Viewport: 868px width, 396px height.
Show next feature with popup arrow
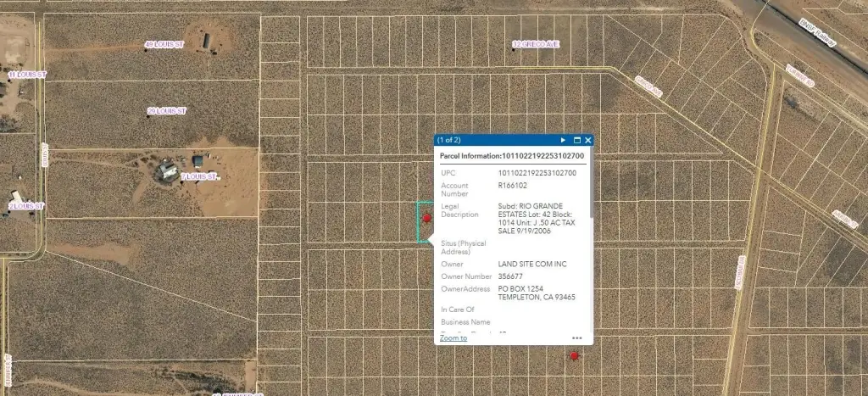pyautogui.click(x=563, y=140)
